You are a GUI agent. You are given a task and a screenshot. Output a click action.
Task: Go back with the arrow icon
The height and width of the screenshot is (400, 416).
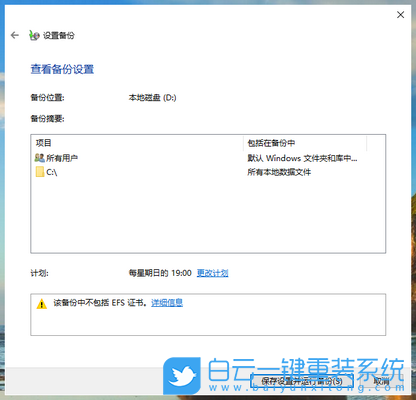[x=15, y=35]
